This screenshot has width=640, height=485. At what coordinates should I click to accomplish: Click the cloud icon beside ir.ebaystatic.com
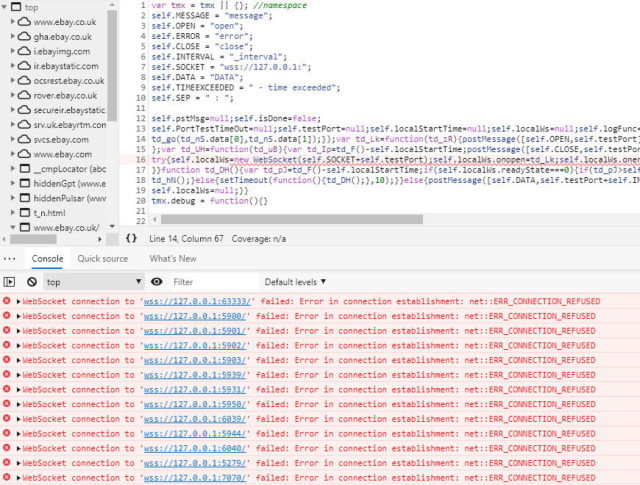coord(24,66)
